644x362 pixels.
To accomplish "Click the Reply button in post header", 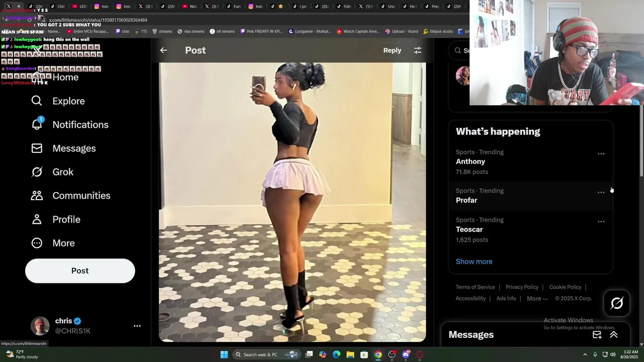I will pos(392,50).
